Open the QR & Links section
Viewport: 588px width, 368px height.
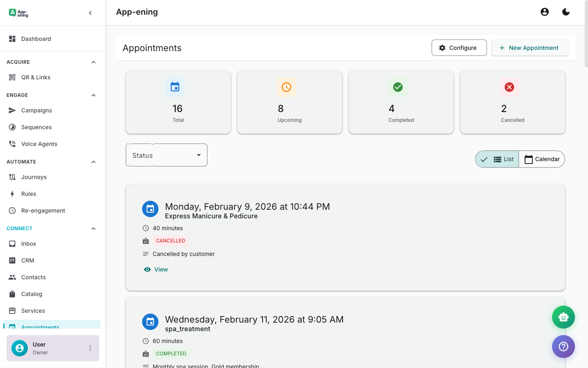[36, 77]
